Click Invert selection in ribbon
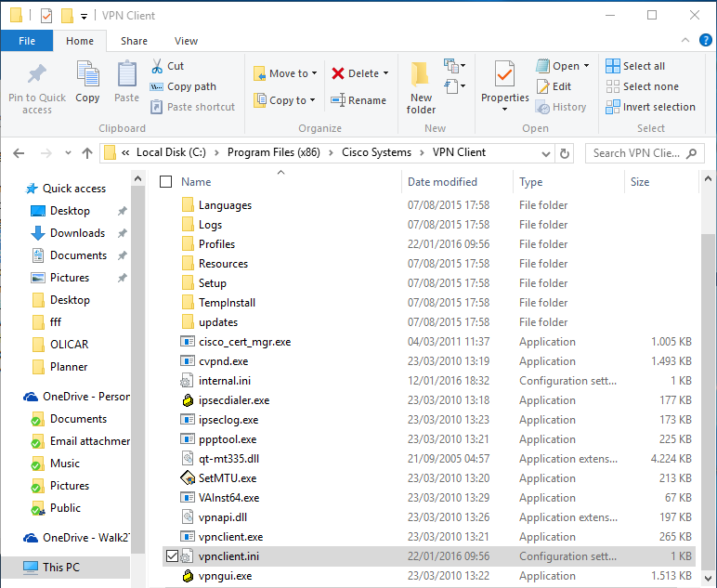717x588 pixels. [x=650, y=107]
